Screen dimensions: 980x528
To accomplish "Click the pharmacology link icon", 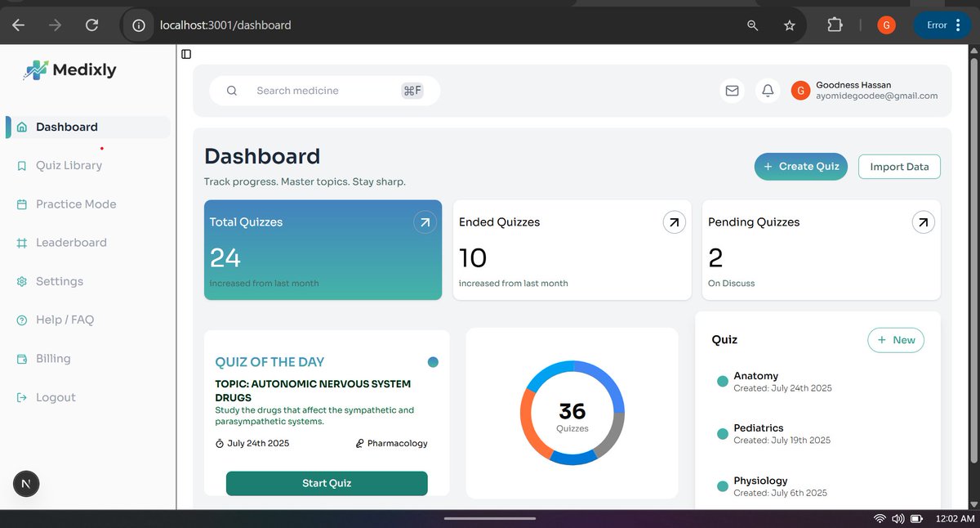I will (359, 443).
